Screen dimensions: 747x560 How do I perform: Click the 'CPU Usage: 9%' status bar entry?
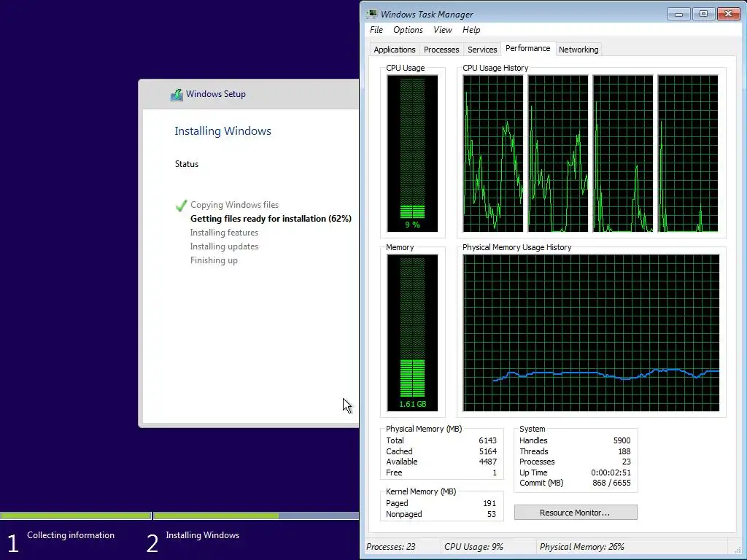click(473, 547)
